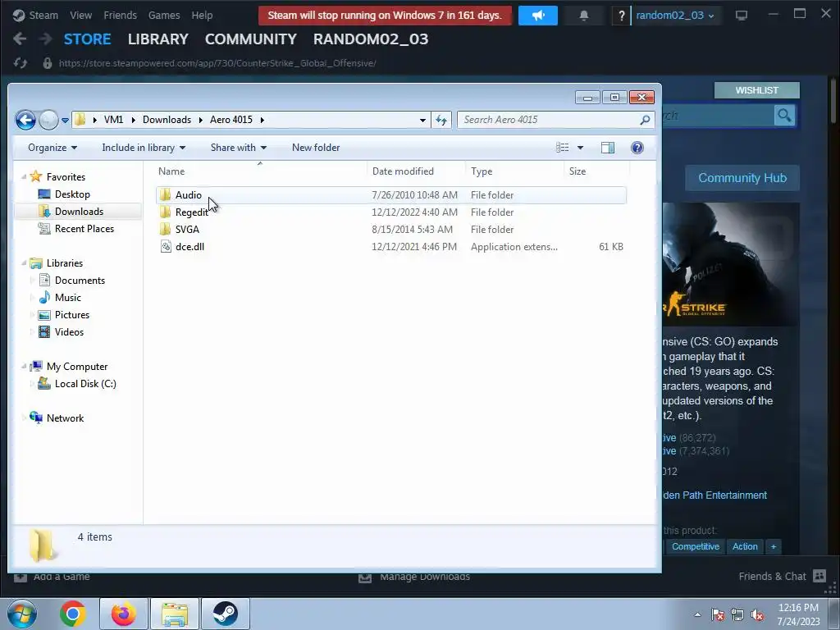
Task: Sort by the Type column header
Action: tap(482, 171)
